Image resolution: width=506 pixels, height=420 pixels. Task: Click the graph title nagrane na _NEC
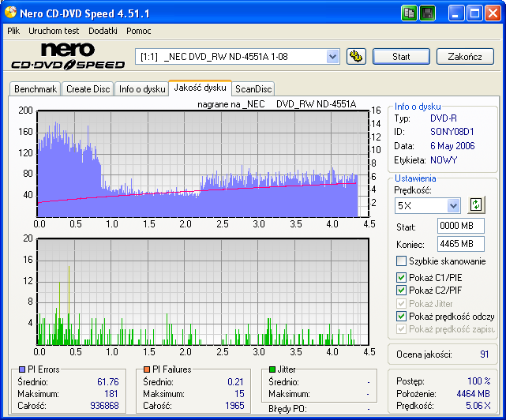tap(231, 104)
